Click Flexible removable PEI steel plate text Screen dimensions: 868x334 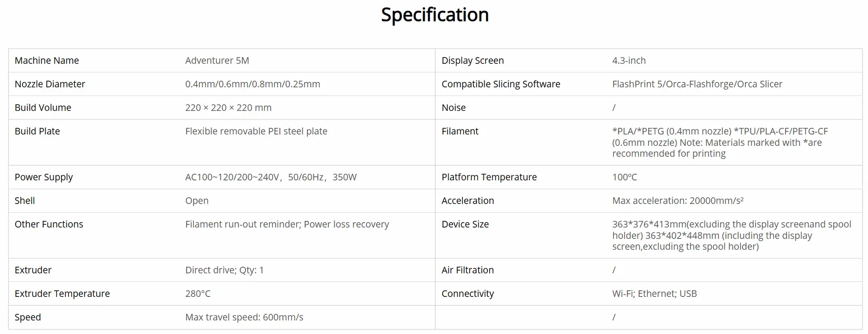pyautogui.click(x=256, y=131)
